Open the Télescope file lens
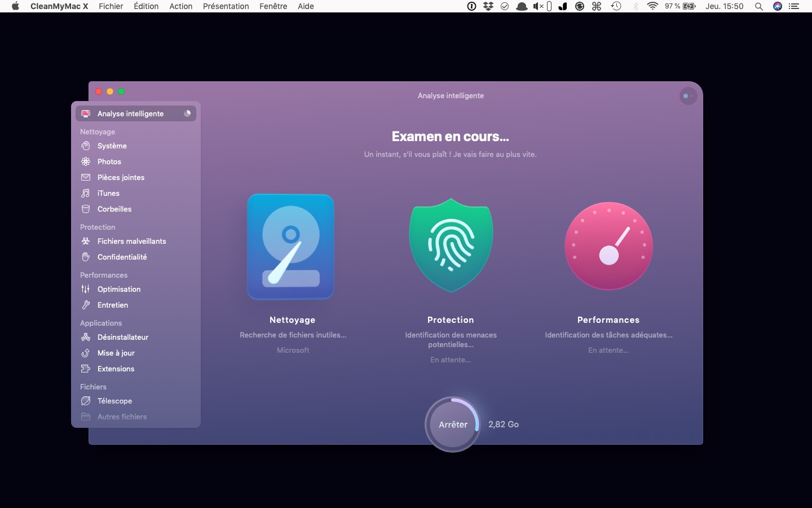The height and width of the screenshot is (508, 812). pos(114,401)
